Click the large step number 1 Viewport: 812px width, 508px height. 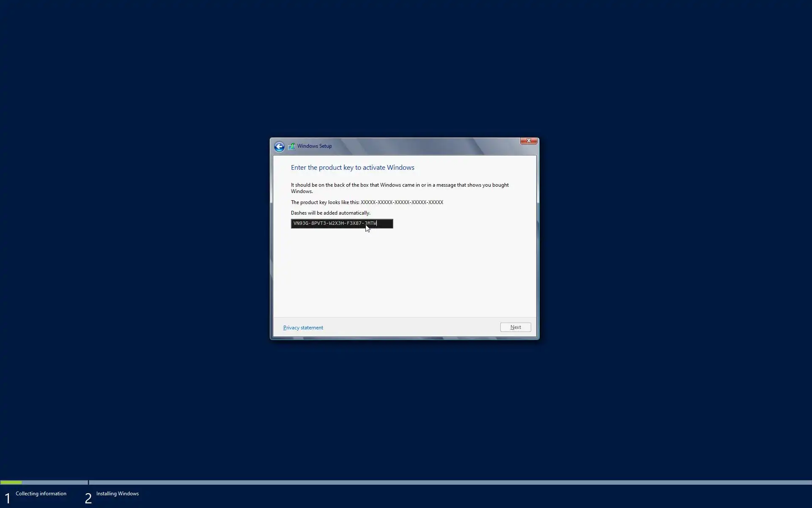(8, 498)
